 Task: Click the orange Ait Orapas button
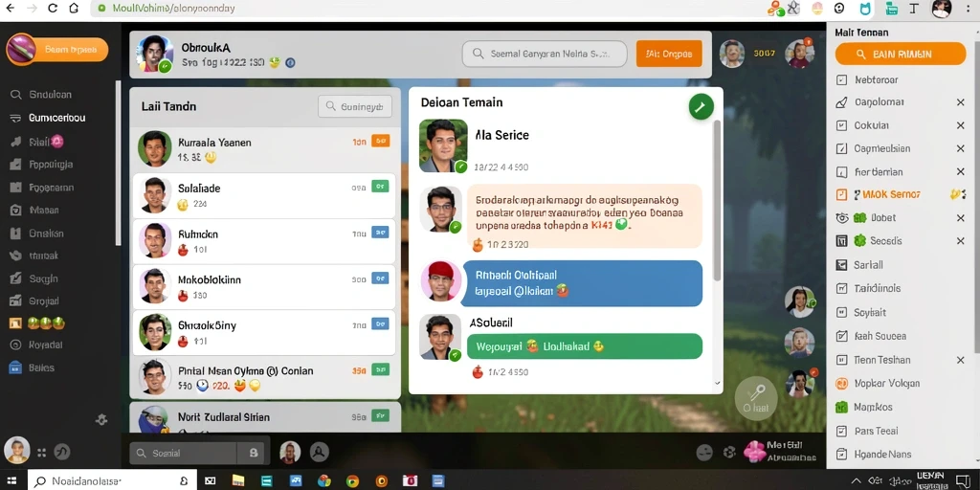669,54
